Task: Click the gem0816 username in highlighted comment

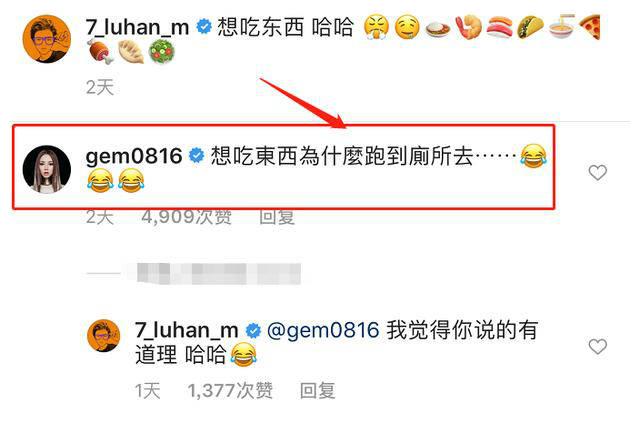Action: coord(134,156)
